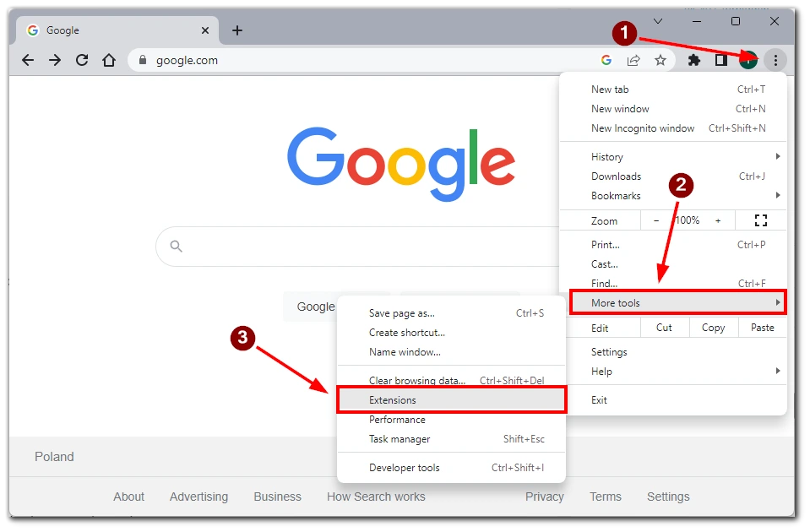This screenshot has width=810, height=532.
Task: Click the search magnifier icon
Action: tap(177, 247)
